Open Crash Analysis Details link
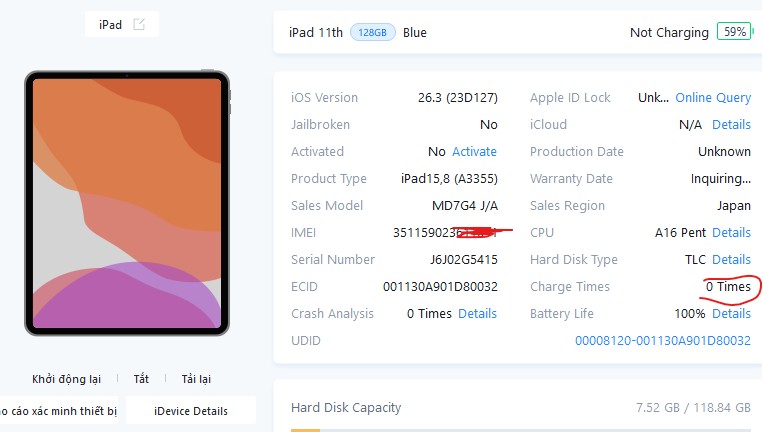Viewport: 763px width, 432px height. 477,314
